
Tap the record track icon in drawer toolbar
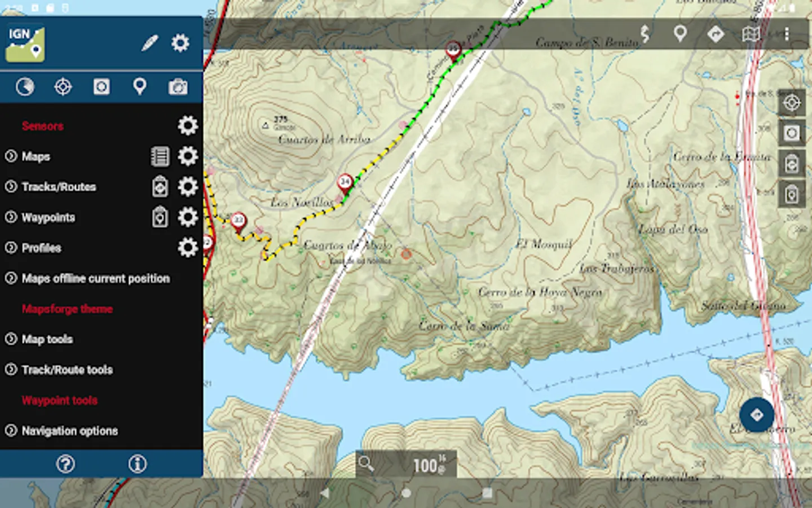pos(101,87)
